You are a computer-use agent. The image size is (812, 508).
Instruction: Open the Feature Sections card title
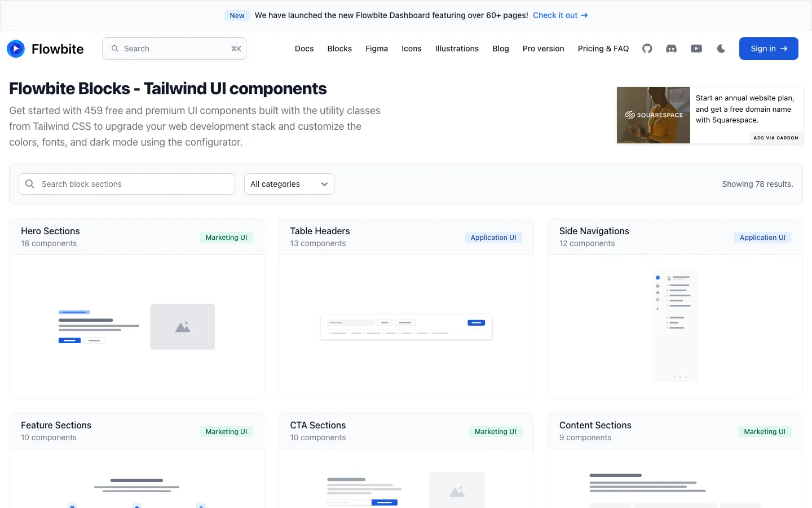pyautogui.click(x=56, y=425)
